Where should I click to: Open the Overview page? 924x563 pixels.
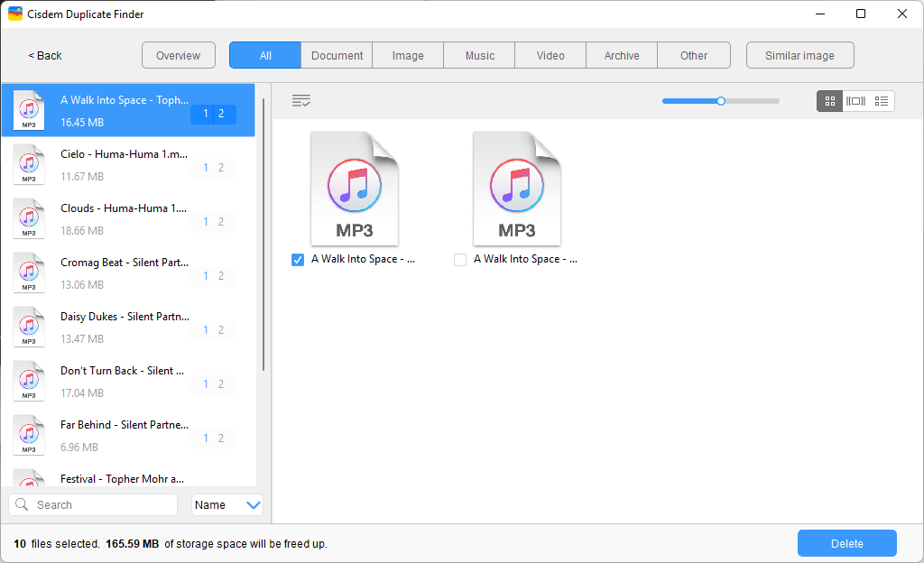[178, 55]
